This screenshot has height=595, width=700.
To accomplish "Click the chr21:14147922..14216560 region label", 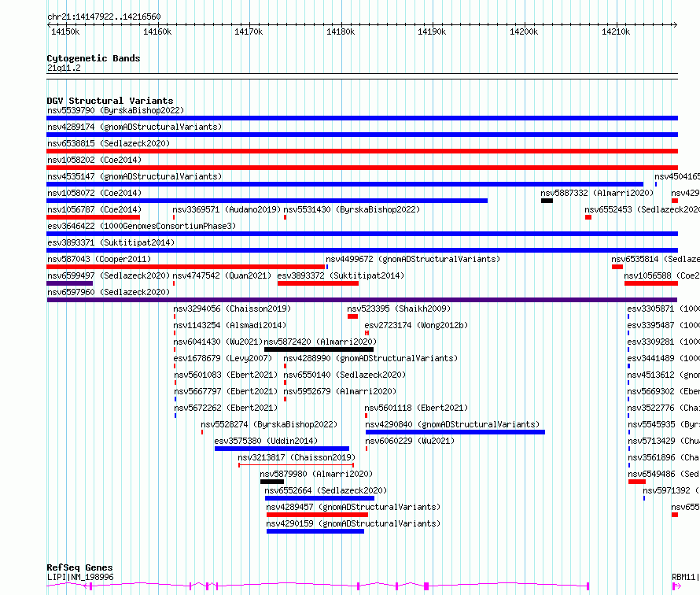I will (104, 17).
